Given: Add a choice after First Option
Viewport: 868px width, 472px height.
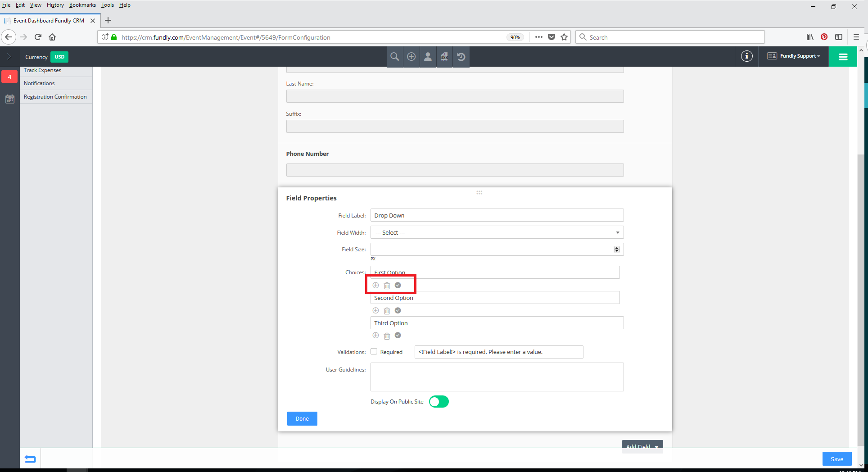Looking at the screenshot, I should tap(375, 285).
